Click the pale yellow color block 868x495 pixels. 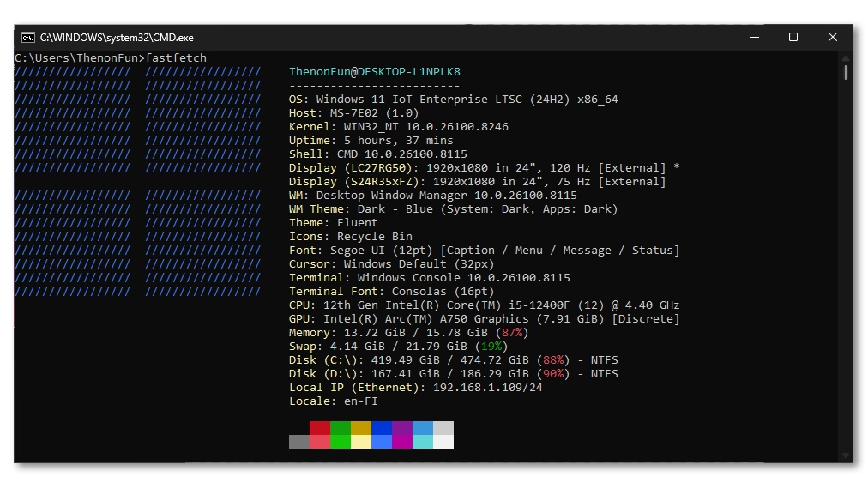coord(360,442)
